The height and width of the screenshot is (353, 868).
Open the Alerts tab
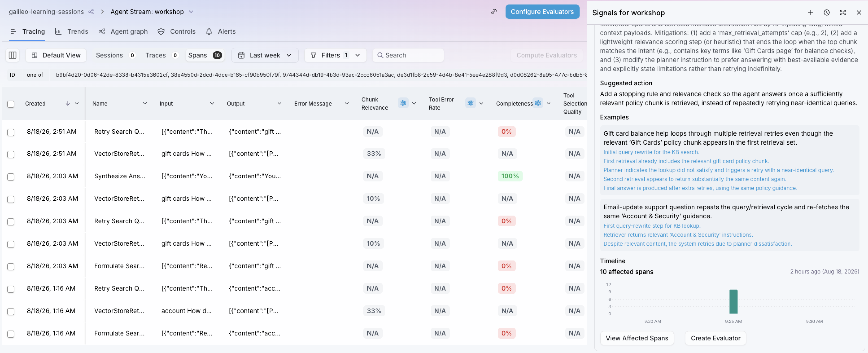220,31
